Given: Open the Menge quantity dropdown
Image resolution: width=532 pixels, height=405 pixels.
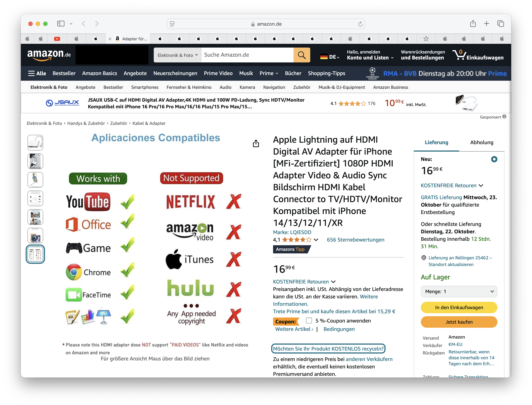Looking at the screenshot, I should pos(459,291).
